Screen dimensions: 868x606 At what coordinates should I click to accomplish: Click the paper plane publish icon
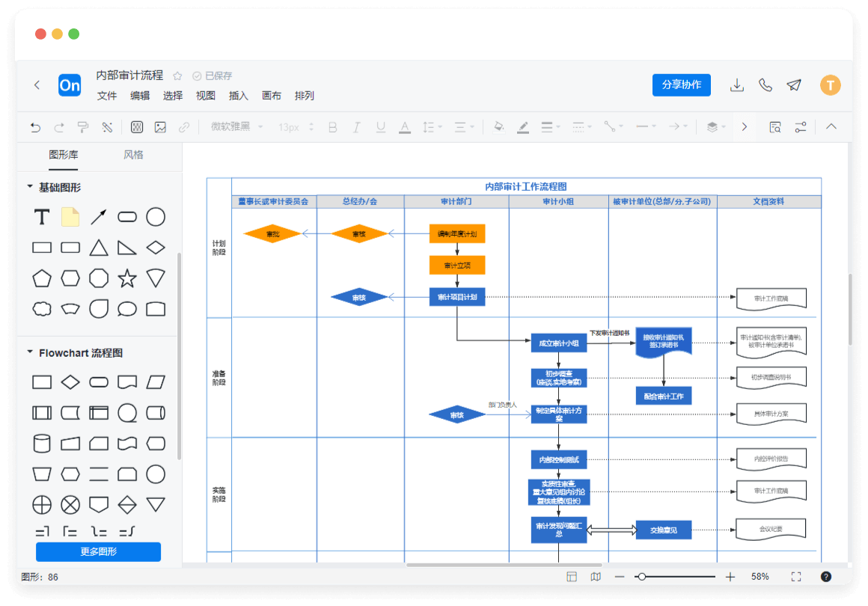coord(794,85)
